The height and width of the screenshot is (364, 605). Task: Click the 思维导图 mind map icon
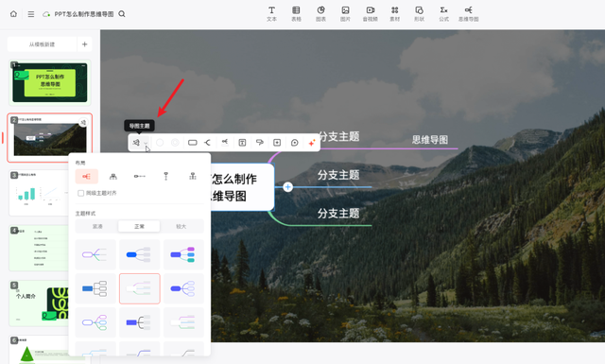(x=469, y=13)
